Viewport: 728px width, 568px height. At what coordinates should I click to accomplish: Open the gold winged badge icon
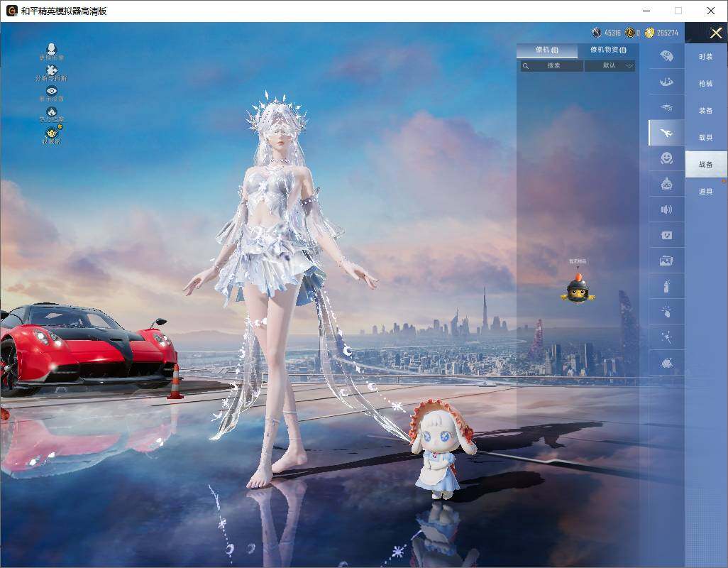[52, 135]
